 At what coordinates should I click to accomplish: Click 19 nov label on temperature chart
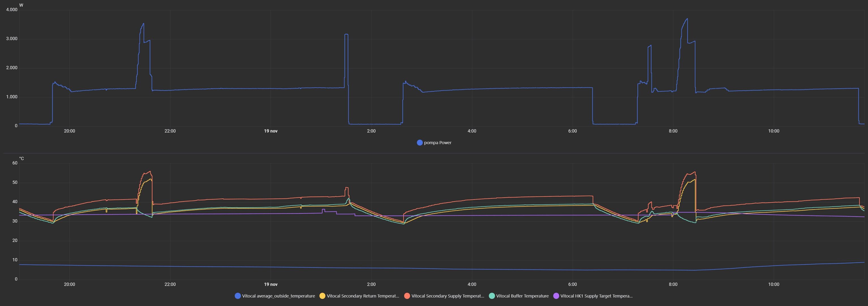(270, 284)
